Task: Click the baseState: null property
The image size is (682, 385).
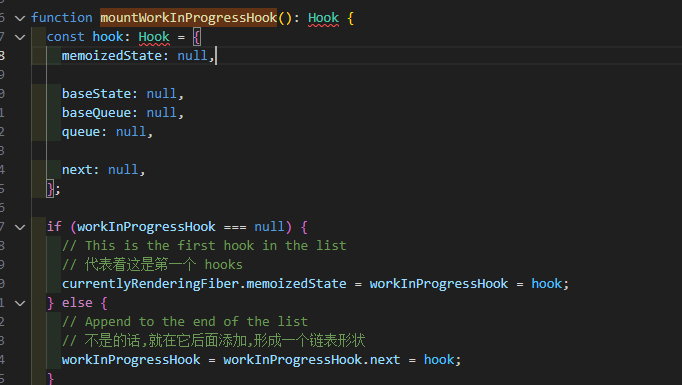Action: click(x=123, y=94)
